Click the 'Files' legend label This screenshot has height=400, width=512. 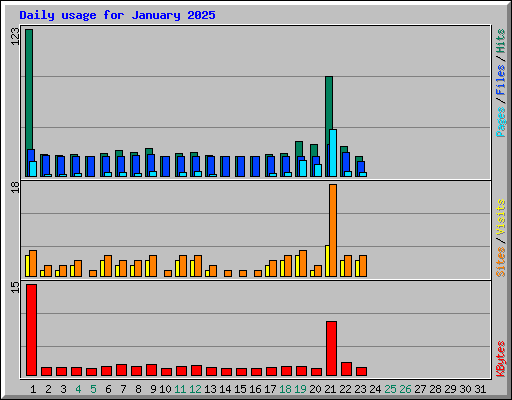tap(500, 80)
